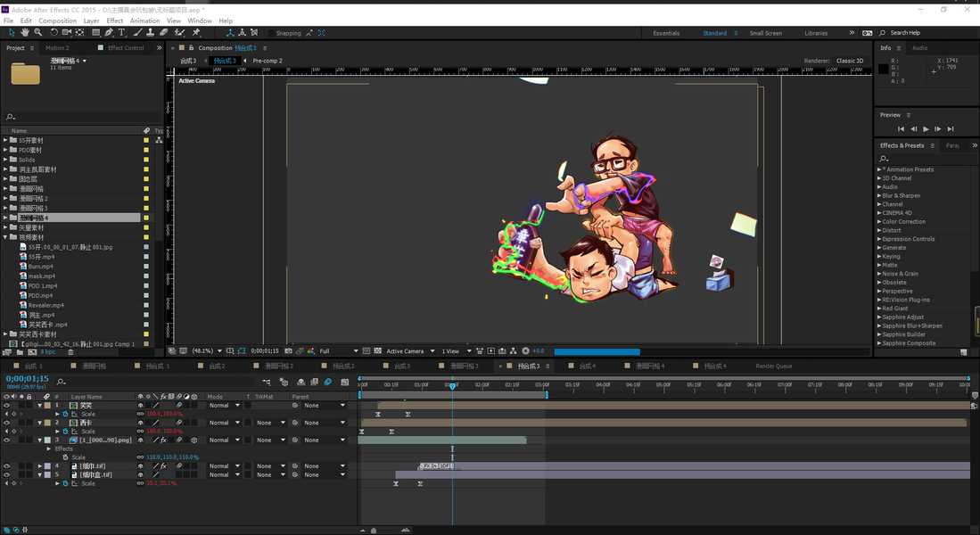Select the Pen tool
Viewport: 980px width, 535px height.
coord(109,32)
